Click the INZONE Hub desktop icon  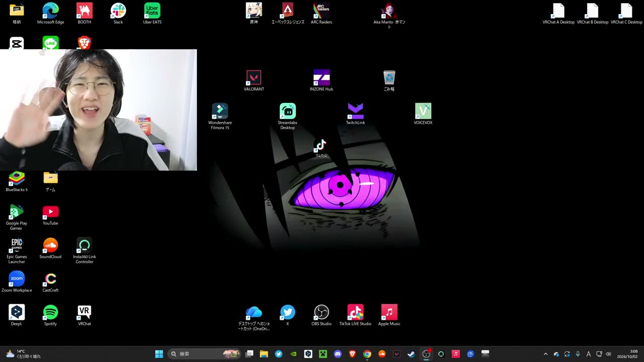pos(321,80)
